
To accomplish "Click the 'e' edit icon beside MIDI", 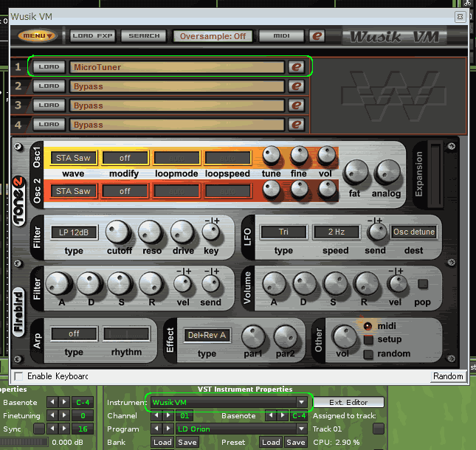I will pyautogui.click(x=317, y=36).
